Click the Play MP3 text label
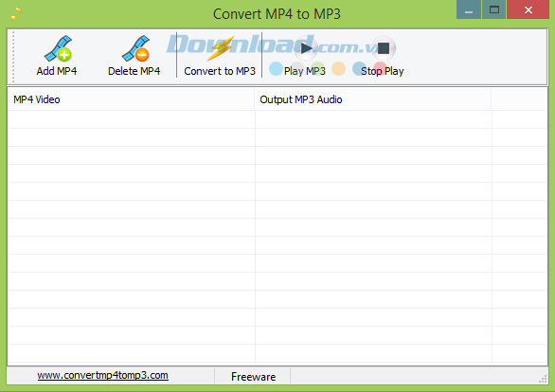555x392 pixels. click(x=305, y=71)
